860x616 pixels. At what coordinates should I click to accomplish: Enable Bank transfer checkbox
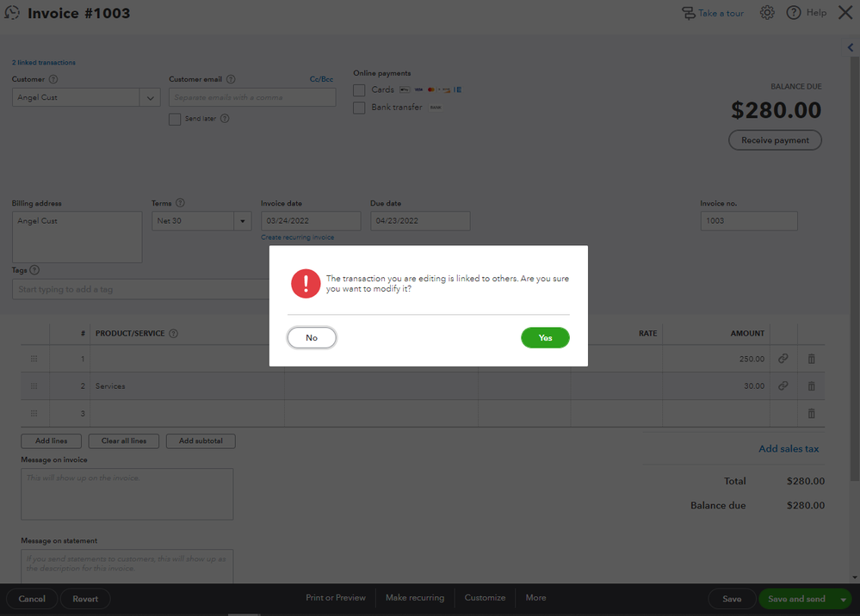tap(359, 108)
